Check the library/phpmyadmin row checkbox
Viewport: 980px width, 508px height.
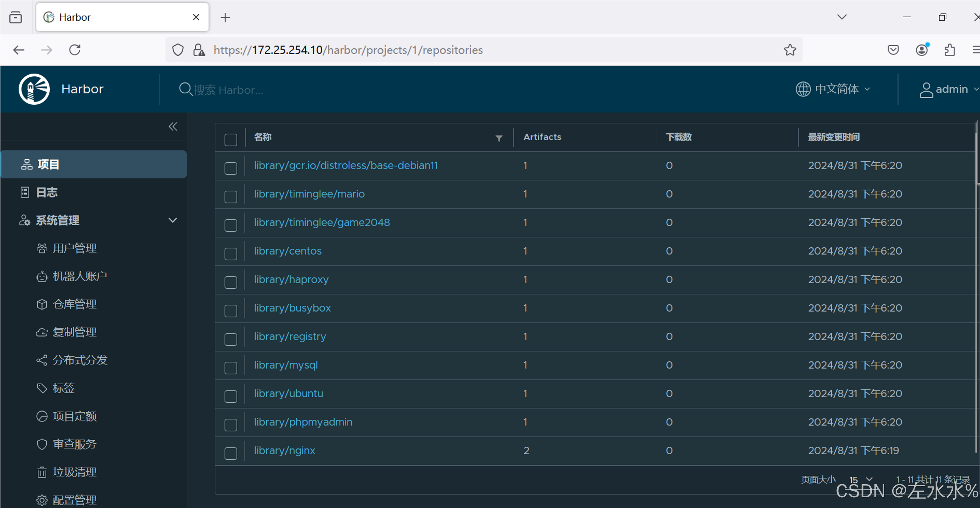[231, 425]
